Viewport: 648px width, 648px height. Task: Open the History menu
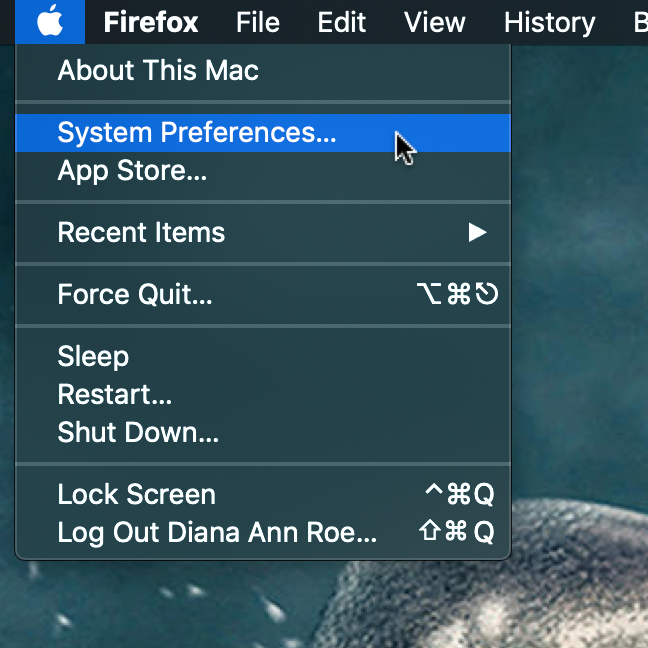(549, 22)
